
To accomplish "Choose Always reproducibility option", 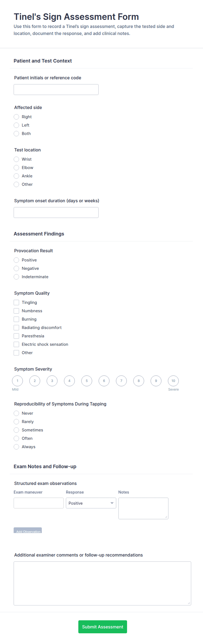I will (x=16, y=447).
